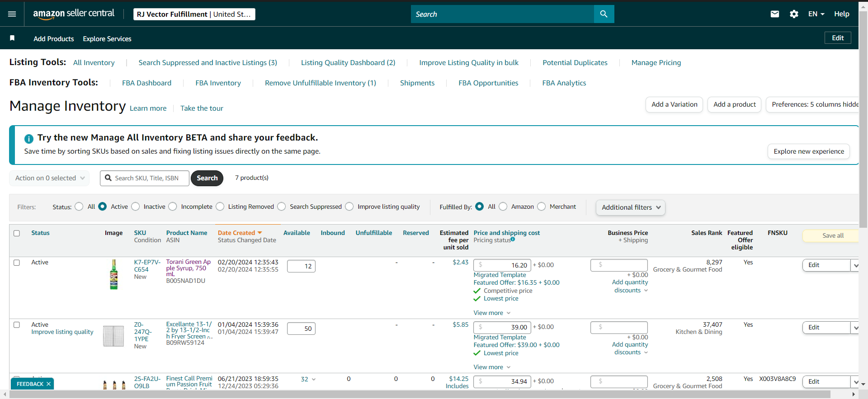The width and height of the screenshot is (868, 399).
Task: Click the horizontal scrollbar at page bottom
Action: pyautogui.click(x=420, y=394)
